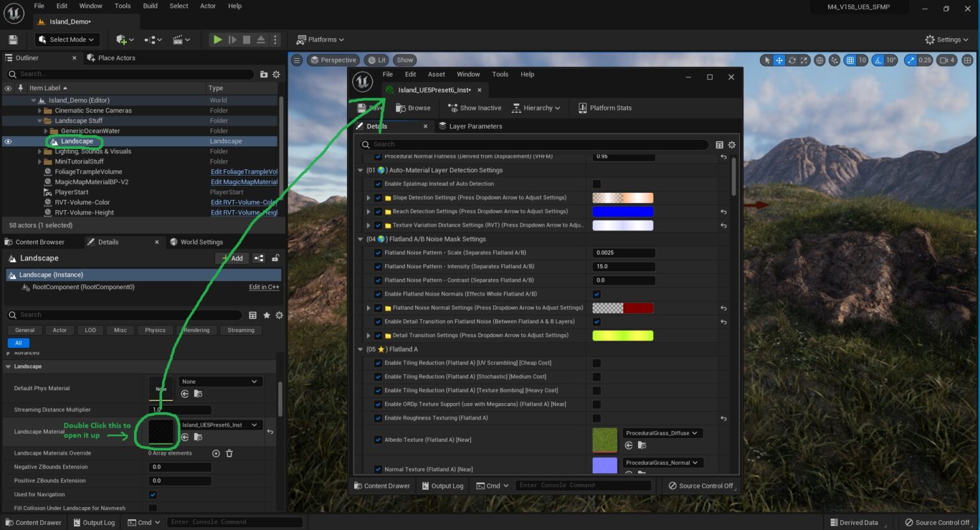Click the Play in Editor button
Viewport: 980px width, 530px height.
[x=217, y=39]
